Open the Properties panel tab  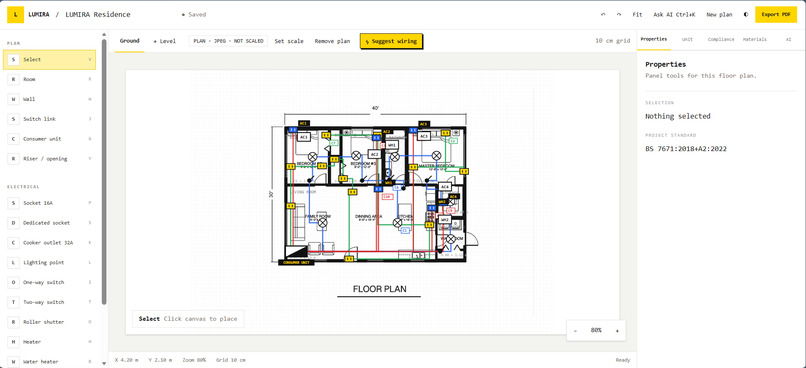654,39
